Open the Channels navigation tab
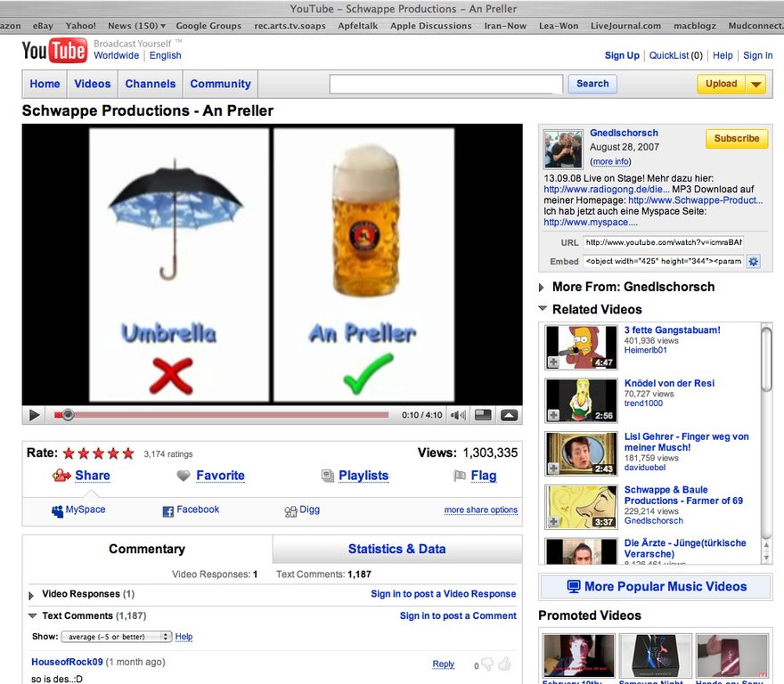 pos(150,84)
